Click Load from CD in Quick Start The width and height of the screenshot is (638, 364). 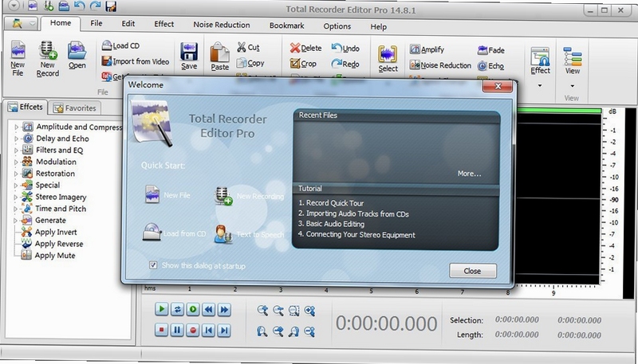pos(174,233)
